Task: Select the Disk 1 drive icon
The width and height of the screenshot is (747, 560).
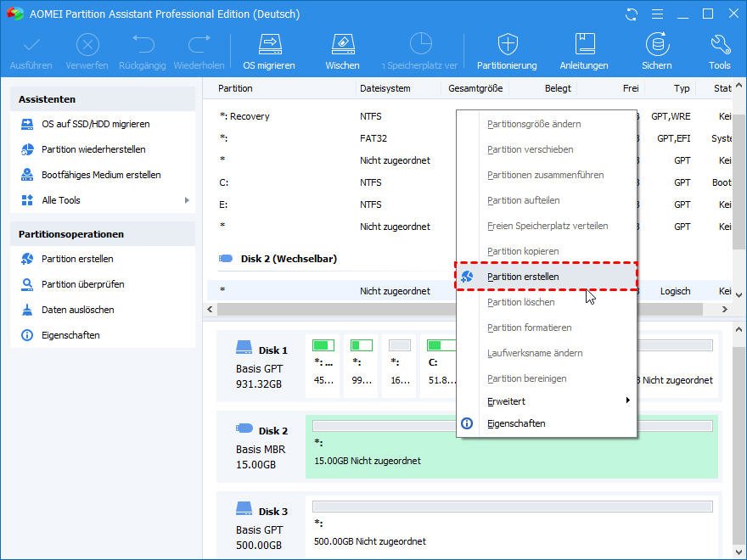Action: tap(244, 347)
